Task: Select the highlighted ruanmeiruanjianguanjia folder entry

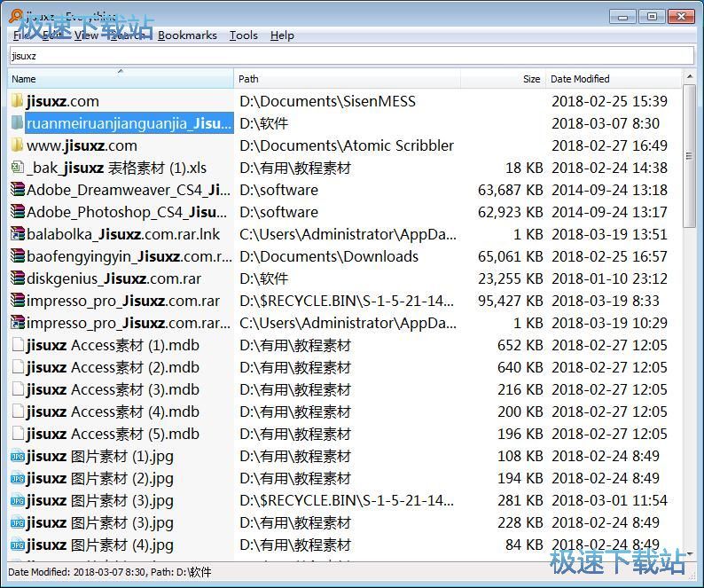Action: [129, 123]
